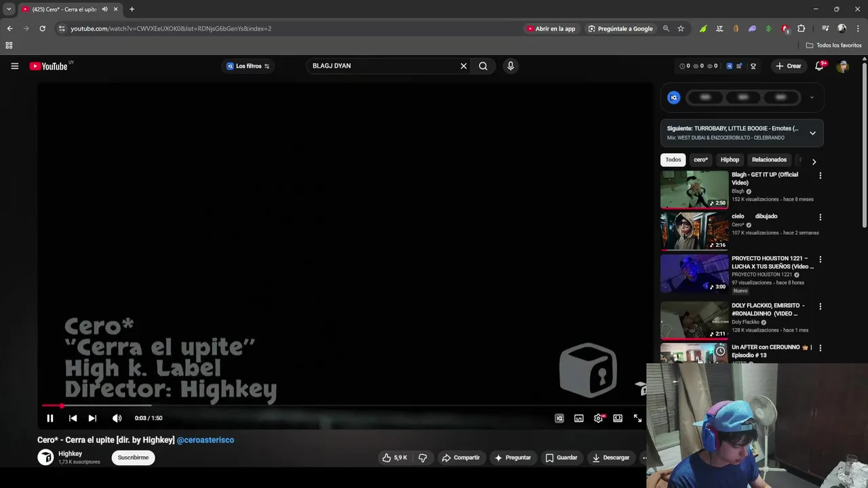Click the vidIQ button in player controls

(559, 418)
